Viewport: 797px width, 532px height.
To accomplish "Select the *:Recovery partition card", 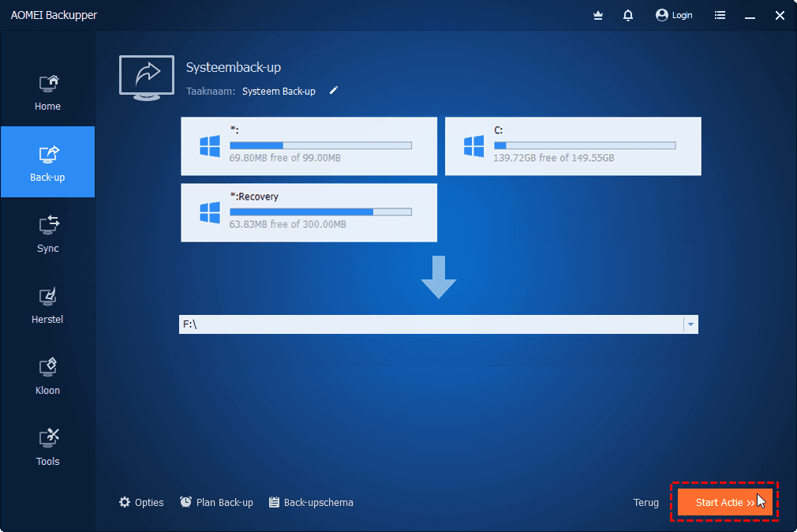I will (x=309, y=212).
